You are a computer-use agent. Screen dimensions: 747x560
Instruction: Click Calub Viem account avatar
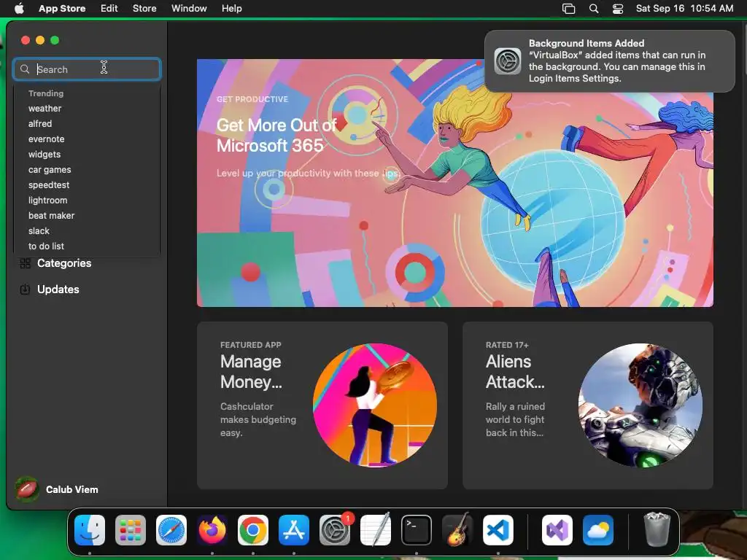click(27, 489)
